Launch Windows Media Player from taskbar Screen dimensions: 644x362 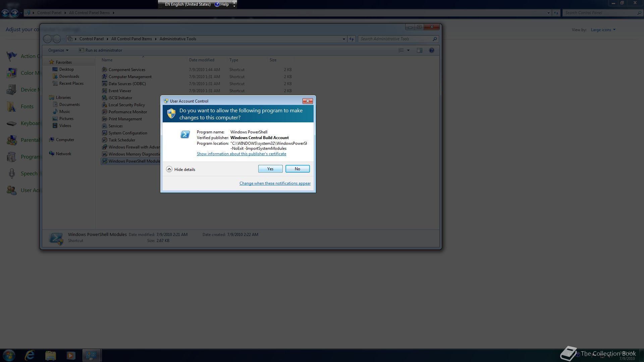click(71, 355)
